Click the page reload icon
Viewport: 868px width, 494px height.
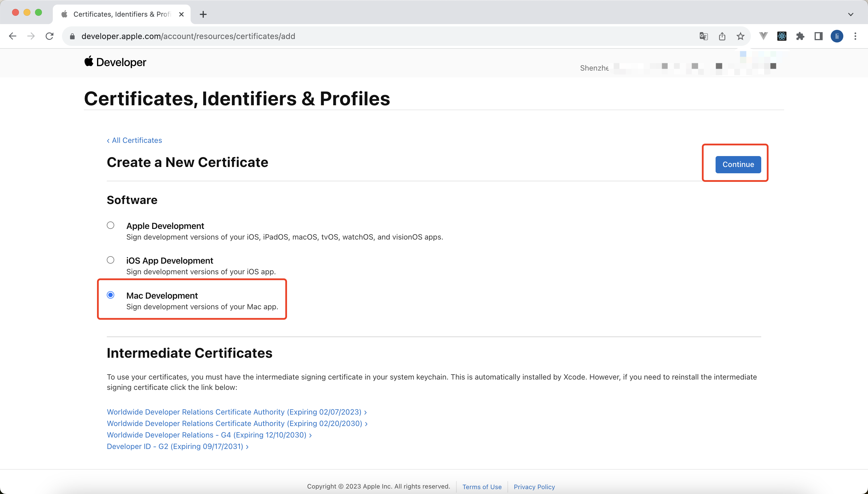[x=50, y=36]
